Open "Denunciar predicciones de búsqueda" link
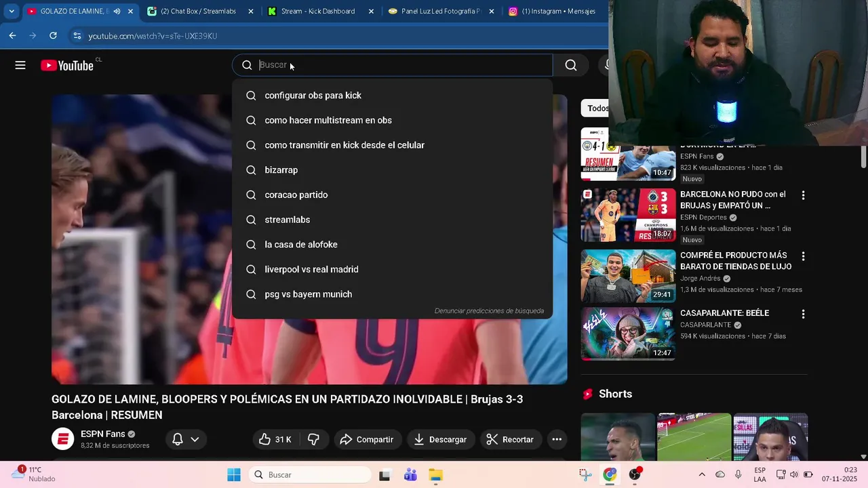The height and width of the screenshot is (488, 868). pyautogui.click(x=489, y=311)
